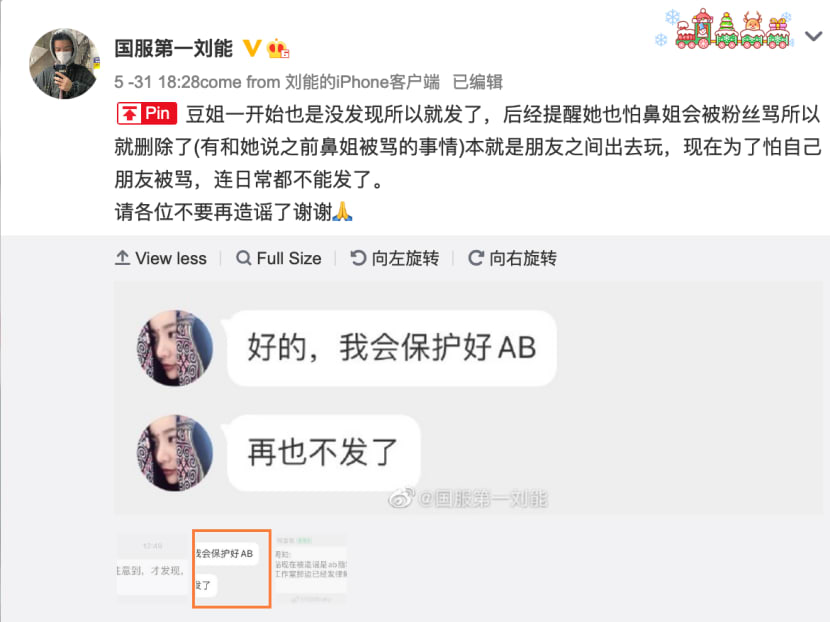The height and width of the screenshot is (622, 830).
Task: Click the red Pin label
Action: pos(147,113)
